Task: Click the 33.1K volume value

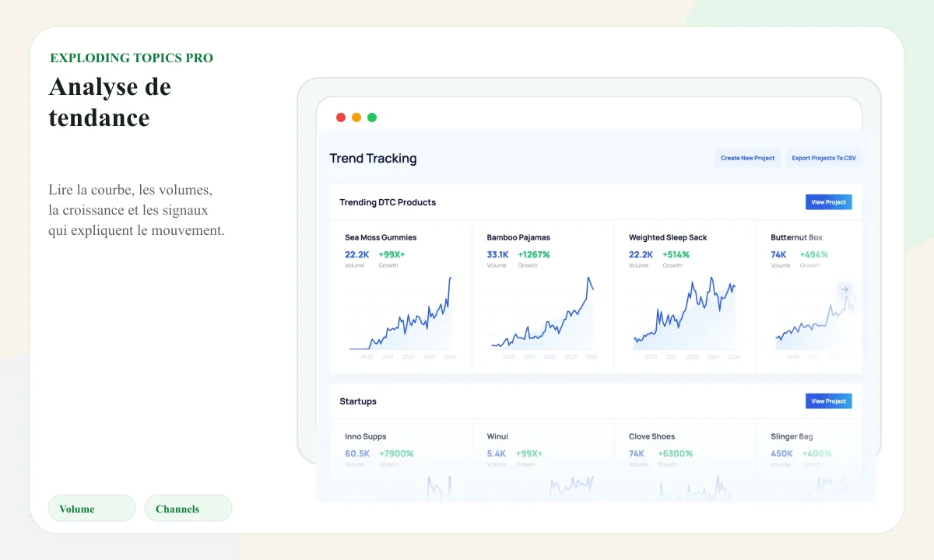Action: coord(497,254)
